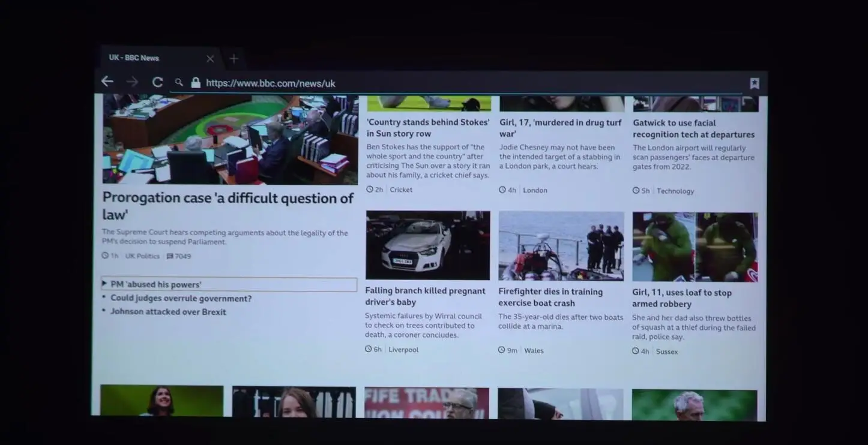Screen dimensions: 868x445
Task: Click the Wales section tag
Action: coord(534,350)
